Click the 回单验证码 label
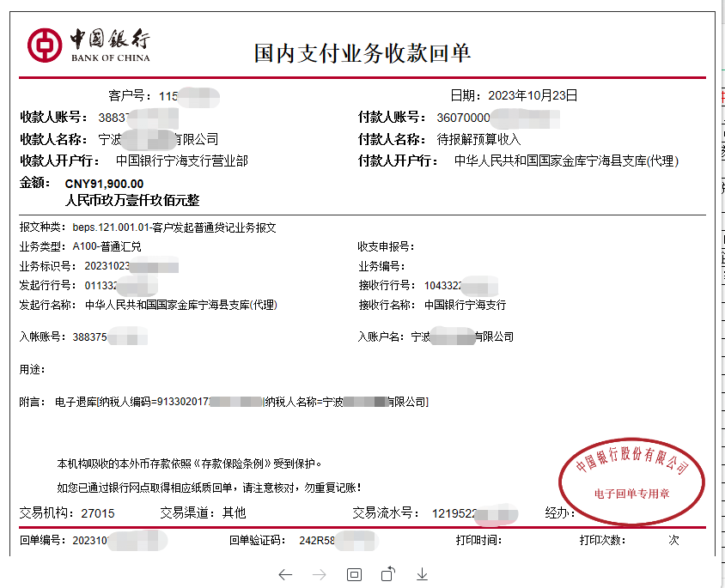This screenshot has height=588, width=725. coord(257,540)
